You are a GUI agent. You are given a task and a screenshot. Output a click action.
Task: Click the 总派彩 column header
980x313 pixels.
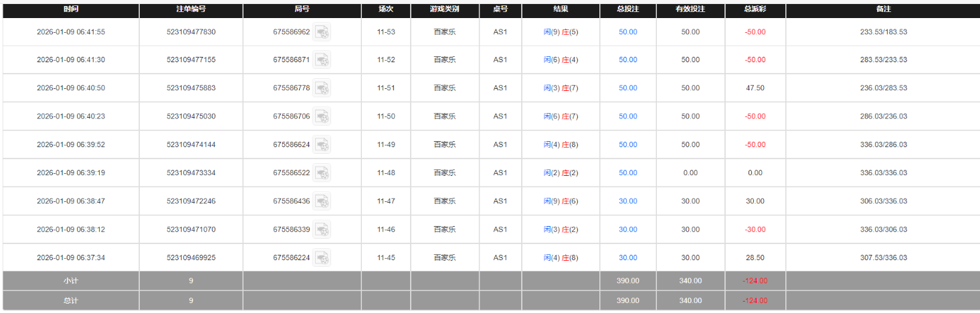pyautogui.click(x=755, y=10)
